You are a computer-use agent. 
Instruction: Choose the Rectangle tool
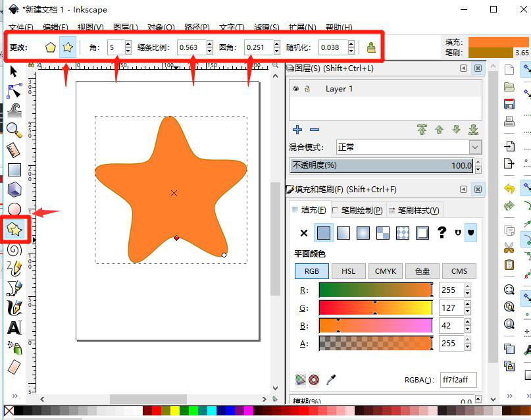coord(14,170)
